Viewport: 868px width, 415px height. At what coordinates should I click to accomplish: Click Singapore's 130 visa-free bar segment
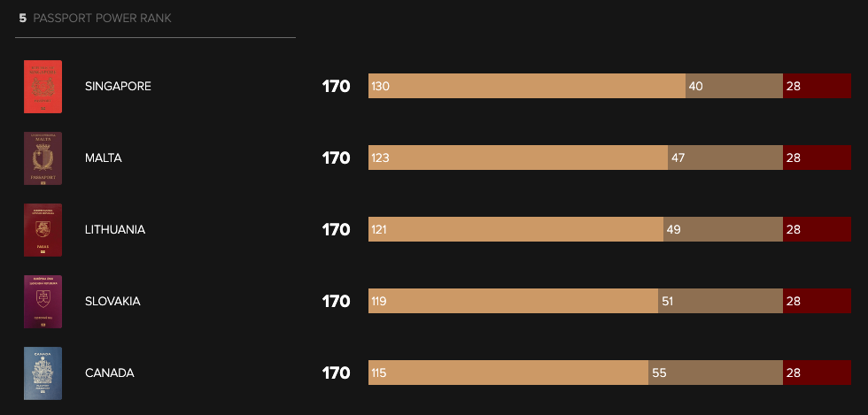pyautogui.click(x=526, y=87)
